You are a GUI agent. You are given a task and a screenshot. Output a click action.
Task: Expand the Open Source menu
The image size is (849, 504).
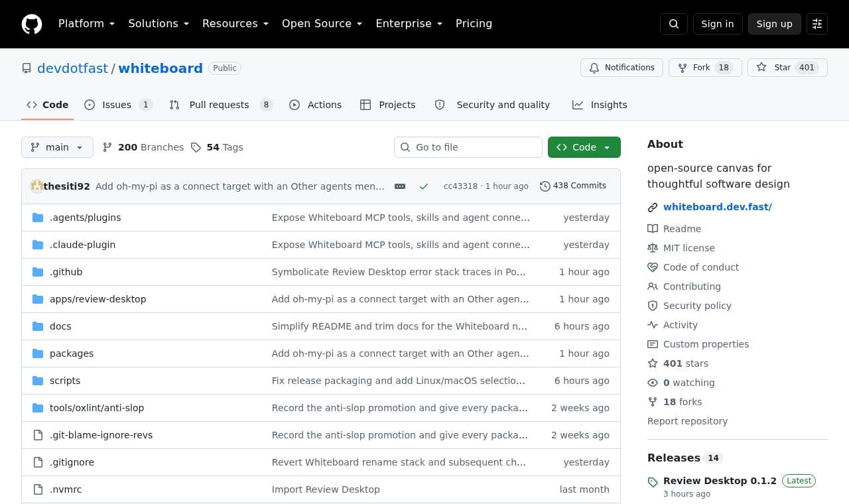click(x=322, y=24)
